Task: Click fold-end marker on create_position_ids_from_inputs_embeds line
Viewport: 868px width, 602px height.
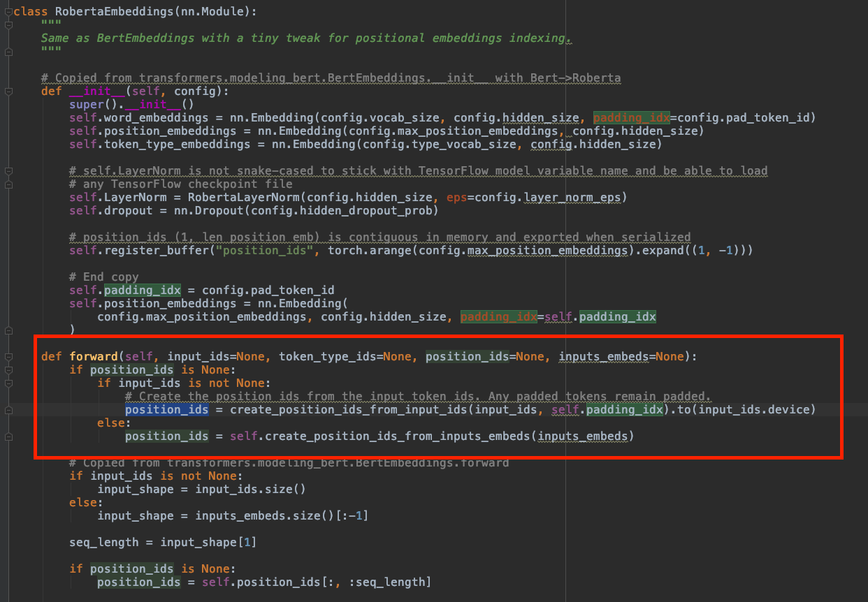Action: coord(8,436)
